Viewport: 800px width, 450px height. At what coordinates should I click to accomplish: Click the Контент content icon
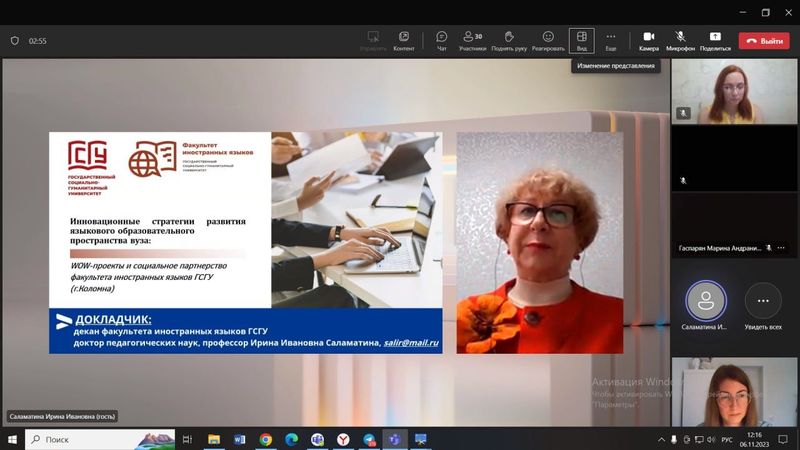(x=404, y=40)
